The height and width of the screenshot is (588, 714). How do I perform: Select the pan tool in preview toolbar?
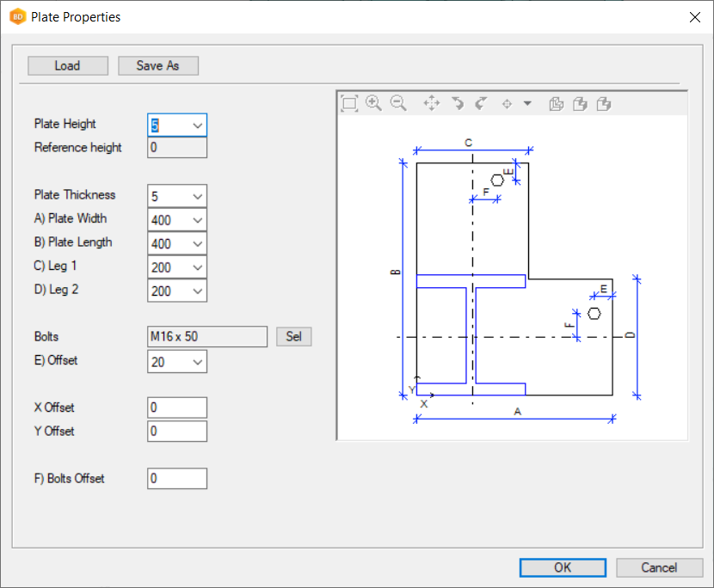tap(432, 103)
